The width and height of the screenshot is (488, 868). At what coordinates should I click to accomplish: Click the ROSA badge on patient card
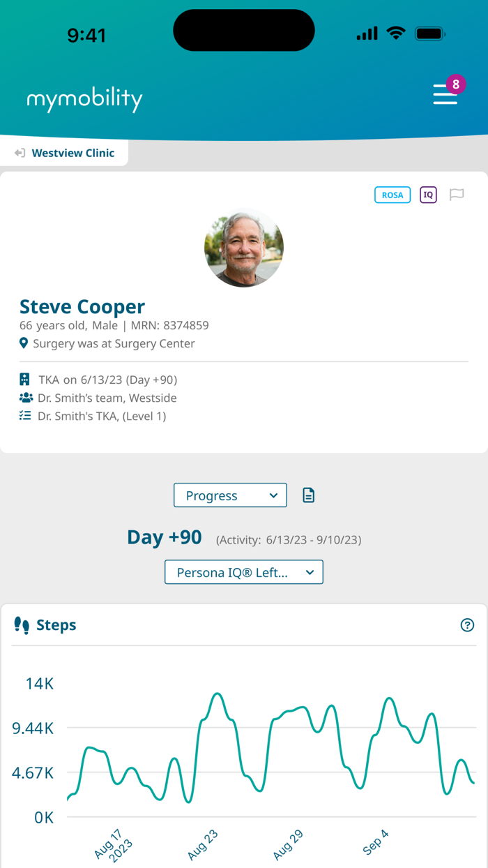coord(392,195)
